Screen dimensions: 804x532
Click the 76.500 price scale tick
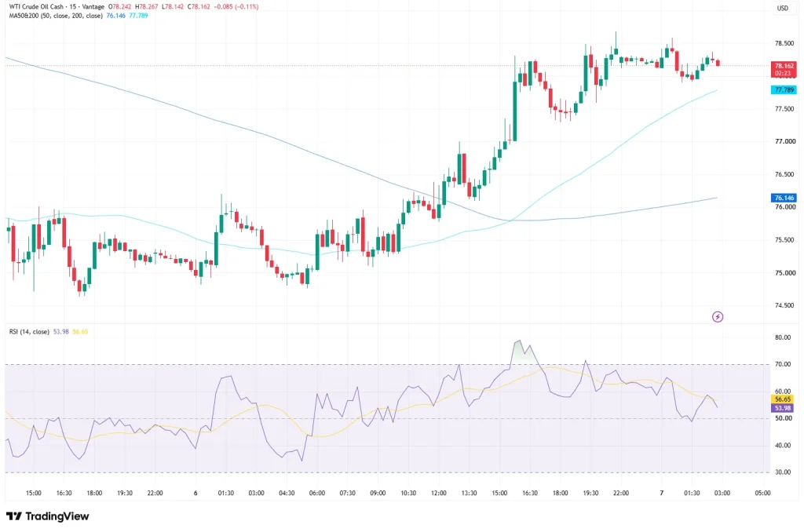coord(785,174)
